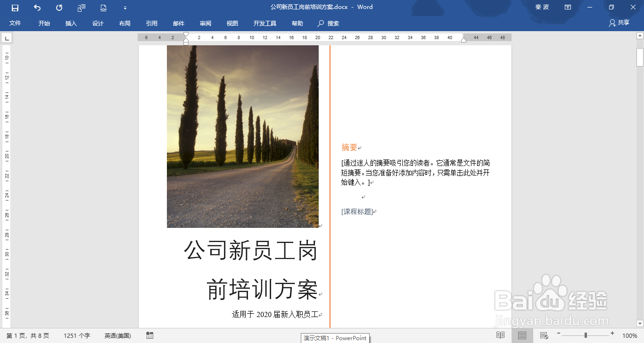644x343 pixels.
Task: Click the account name 秦 波
Action: pos(542,7)
